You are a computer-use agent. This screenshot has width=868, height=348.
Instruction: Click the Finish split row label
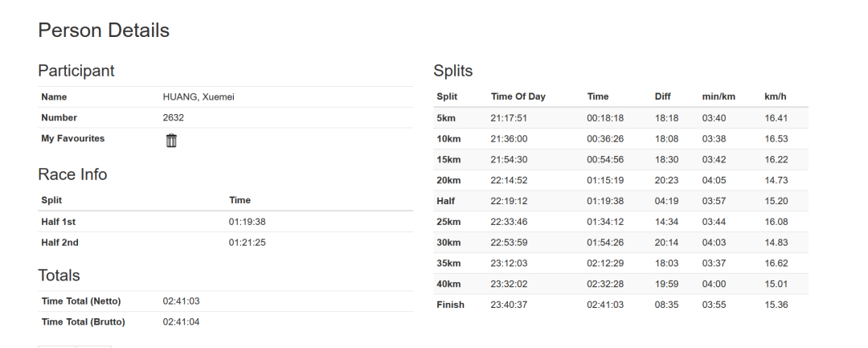coord(451,305)
